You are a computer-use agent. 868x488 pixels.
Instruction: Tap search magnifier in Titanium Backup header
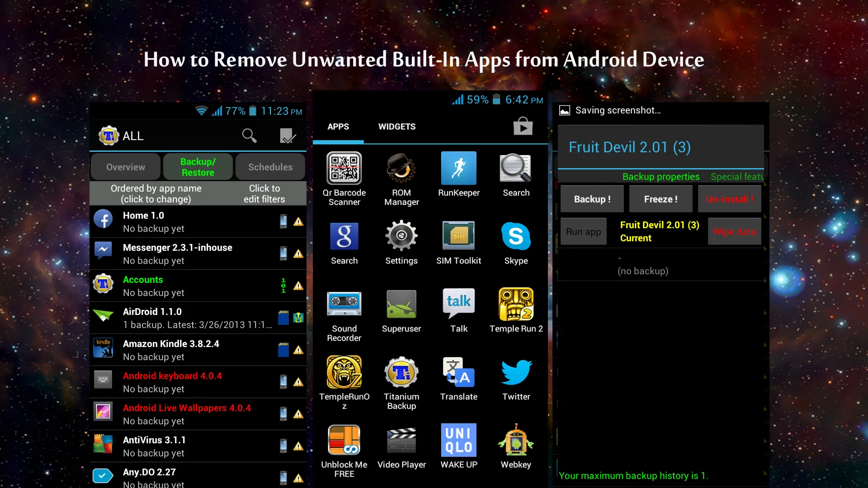(x=249, y=136)
